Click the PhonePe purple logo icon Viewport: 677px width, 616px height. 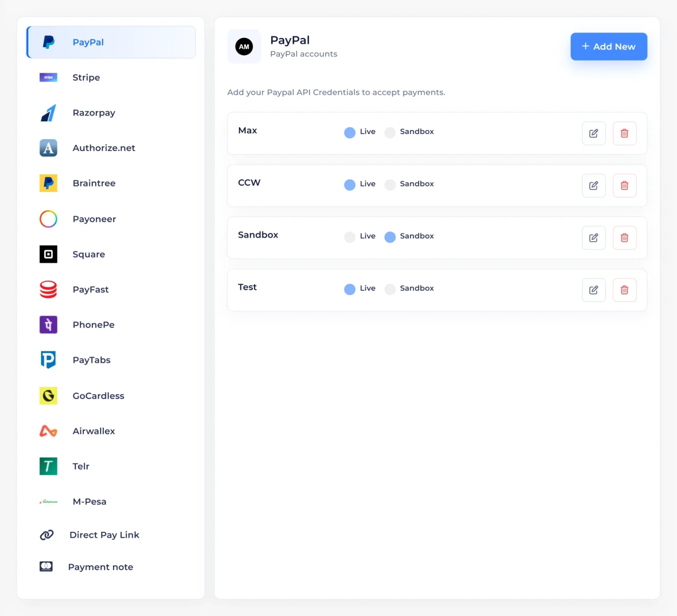coord(48,325)
